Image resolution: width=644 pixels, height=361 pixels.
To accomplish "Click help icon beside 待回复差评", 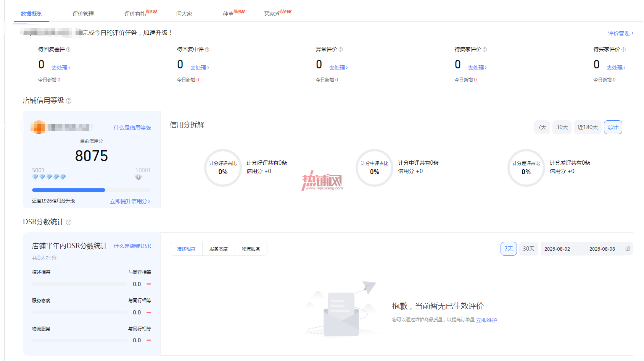I will tap(68, 50).
